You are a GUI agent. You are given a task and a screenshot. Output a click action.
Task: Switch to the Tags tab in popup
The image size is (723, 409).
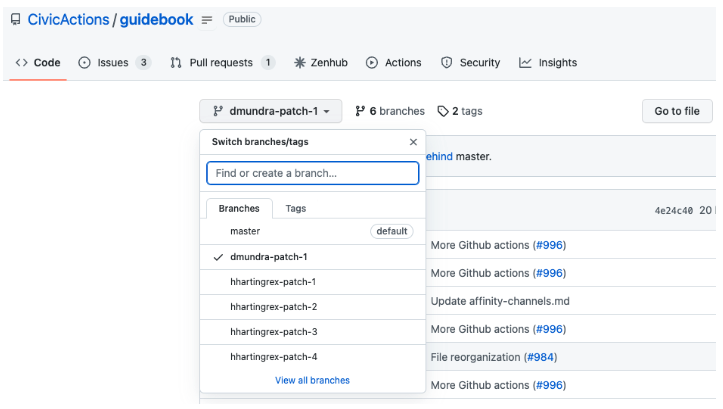point(295,208)
